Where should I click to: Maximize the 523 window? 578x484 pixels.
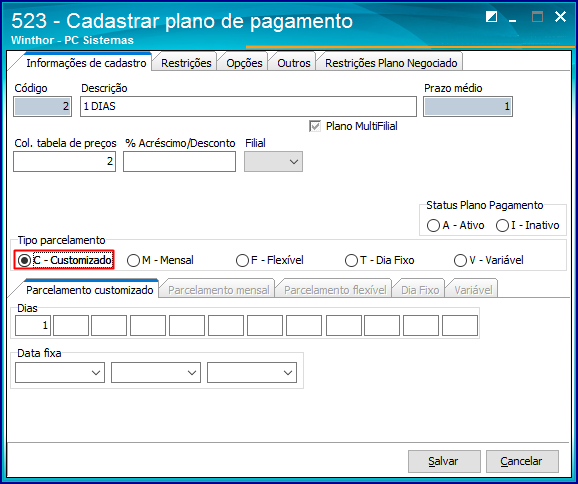tap(537, 17)
